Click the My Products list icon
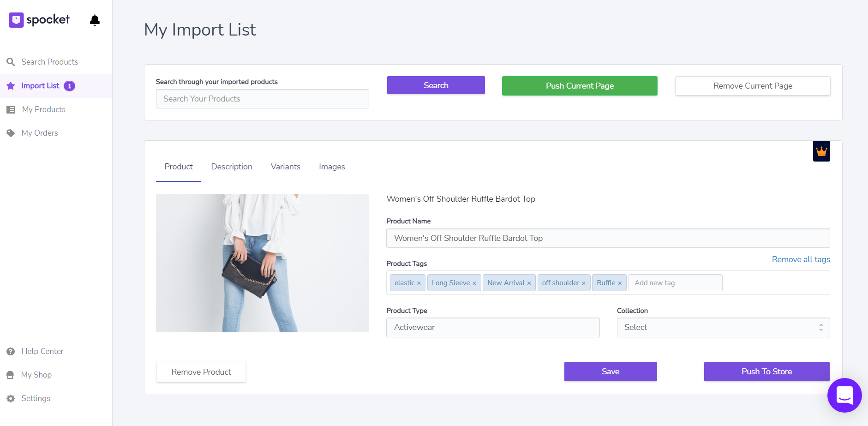The image size is (868, 426). tap(11, 109)
